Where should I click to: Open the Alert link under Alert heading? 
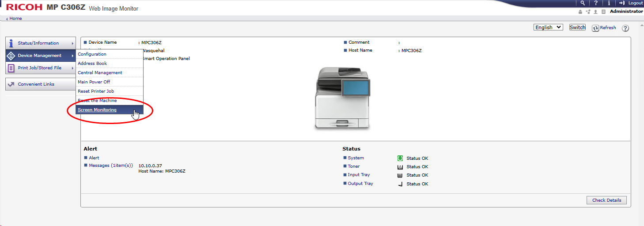coord(94,158)
